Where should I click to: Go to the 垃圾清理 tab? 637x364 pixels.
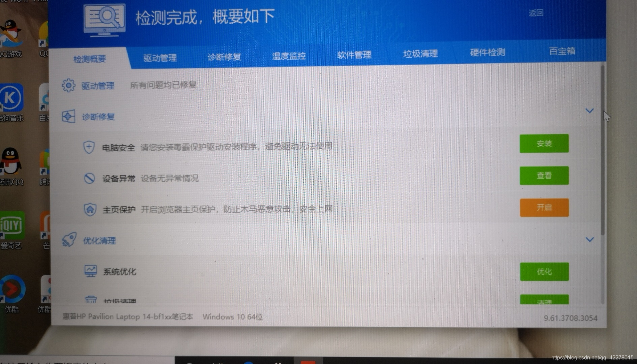pos(421,54)
